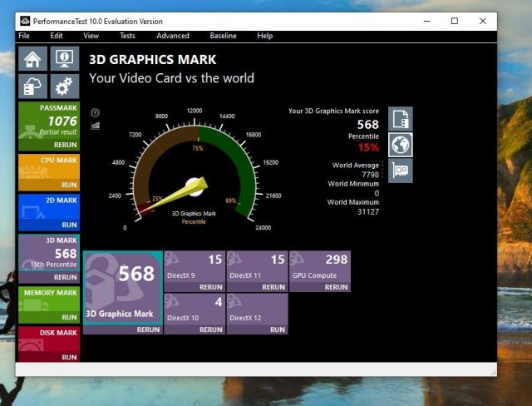Click the World Maximum 31127 value
The width and height of the screenshot is (532, 406).
(x=368, y=211)
